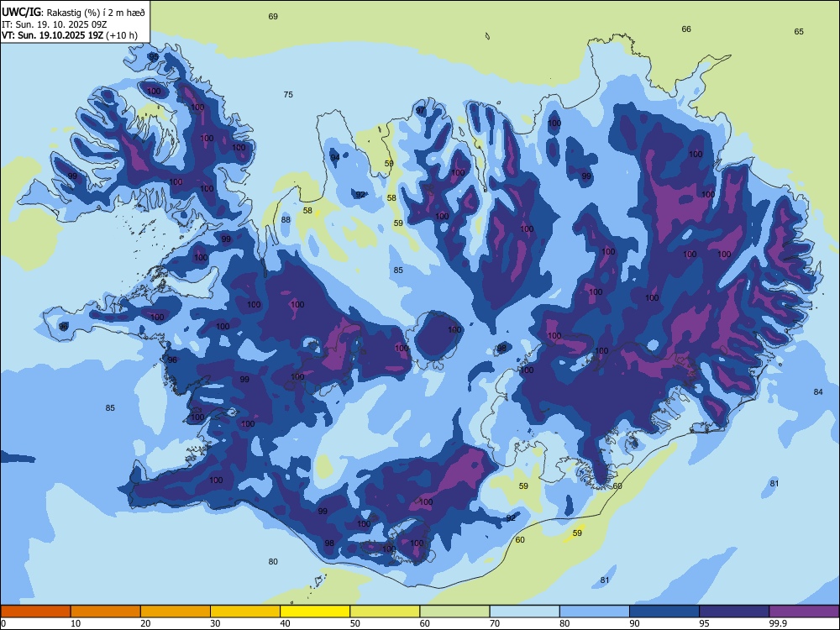Image resolution: width=840 pixels, height=630 pixels.
Task: Pick the navy 95–99.9 legend swatch
Action: click(734, 612)
